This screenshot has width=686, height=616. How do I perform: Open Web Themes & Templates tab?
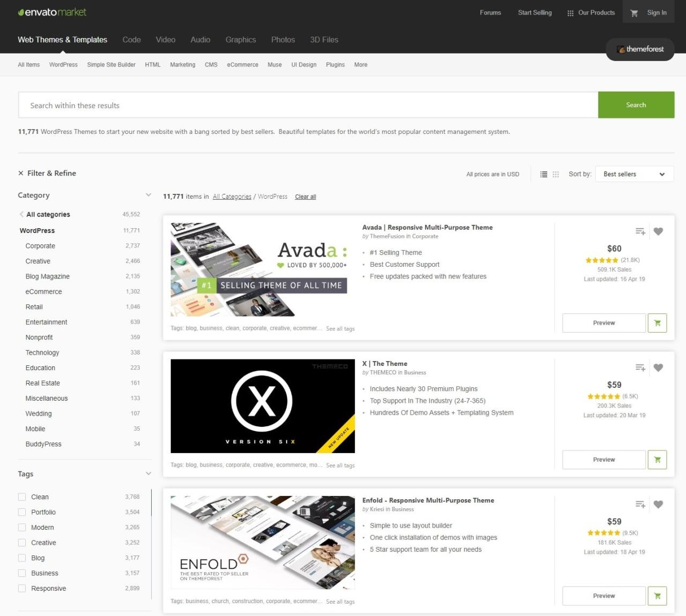pyautogui.click(x=62, y=40)
